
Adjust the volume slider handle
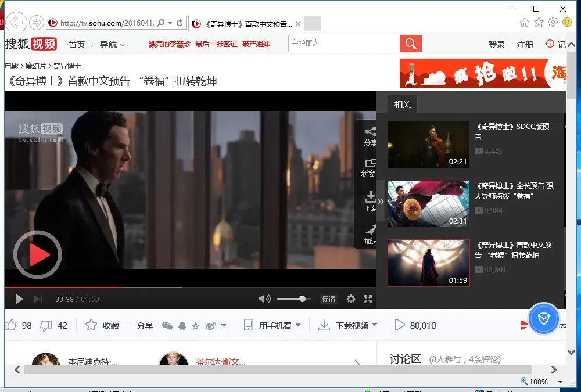coord(302,299)
